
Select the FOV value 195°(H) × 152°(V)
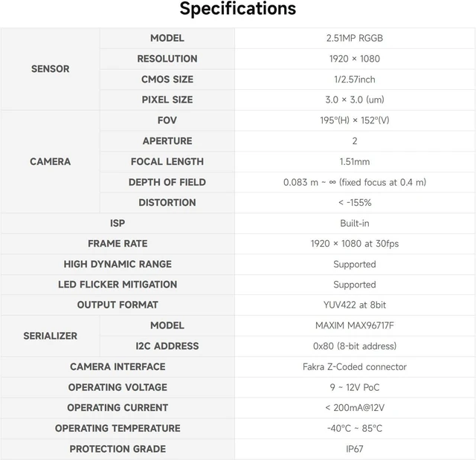[x=355, y=120]
